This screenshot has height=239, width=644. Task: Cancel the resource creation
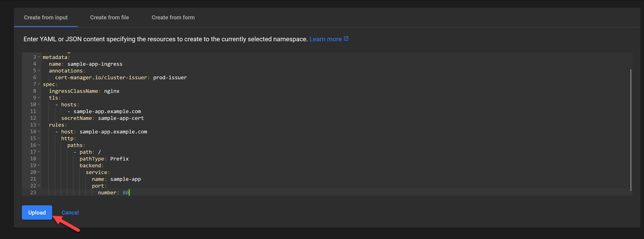pyautogui.click(x=70, y=212)
